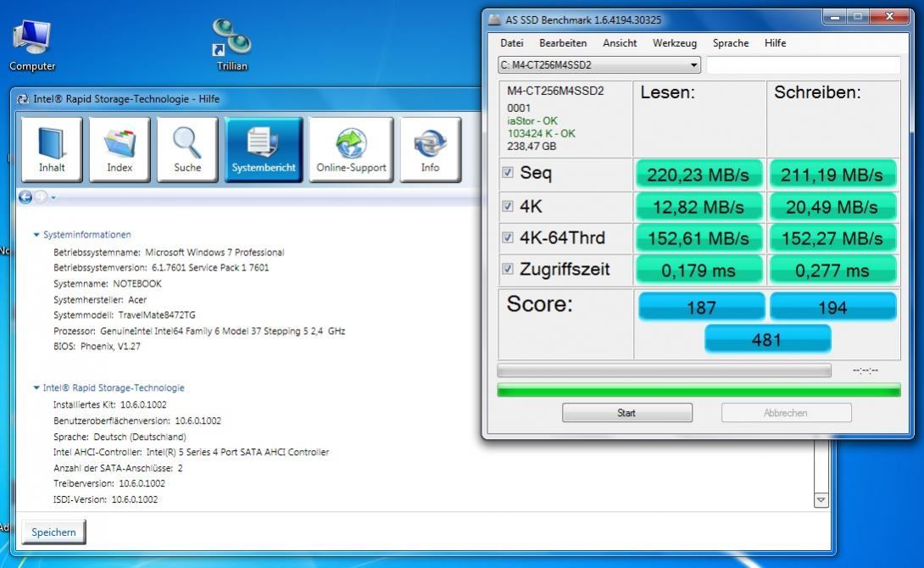Go back with the blue arrow

point(25,197)
